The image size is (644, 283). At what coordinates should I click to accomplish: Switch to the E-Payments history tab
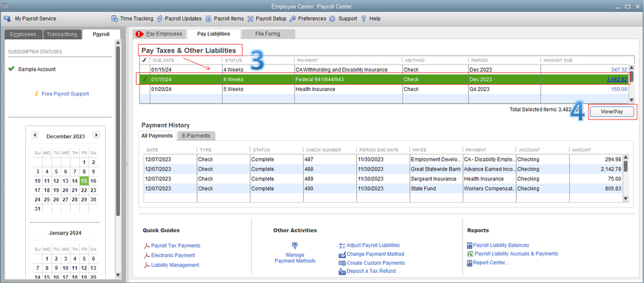click(196, 136)
